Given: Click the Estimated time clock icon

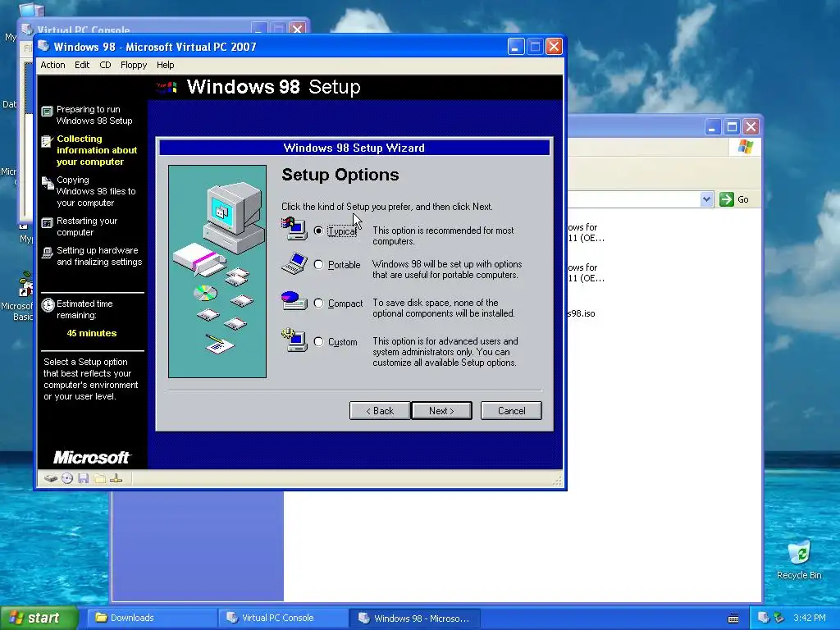Looking at the screenshot, I should (48, 305).
